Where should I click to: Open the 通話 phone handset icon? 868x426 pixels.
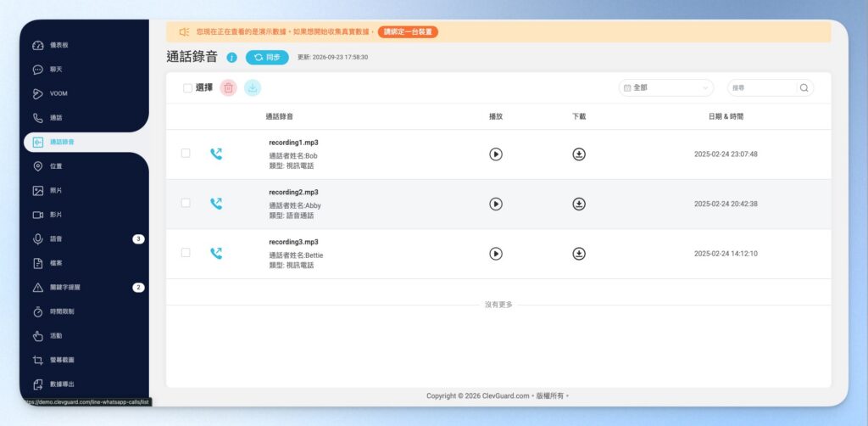tap(37, 118)
